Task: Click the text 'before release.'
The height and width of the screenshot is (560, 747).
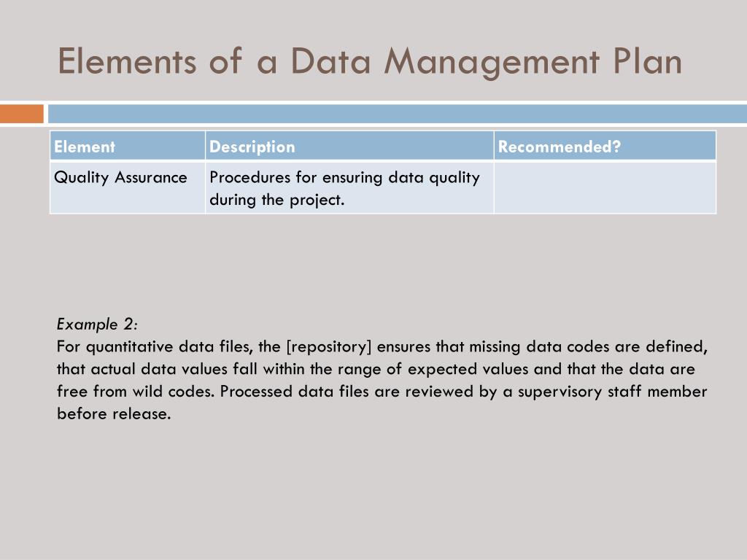Action: (114, 414)
